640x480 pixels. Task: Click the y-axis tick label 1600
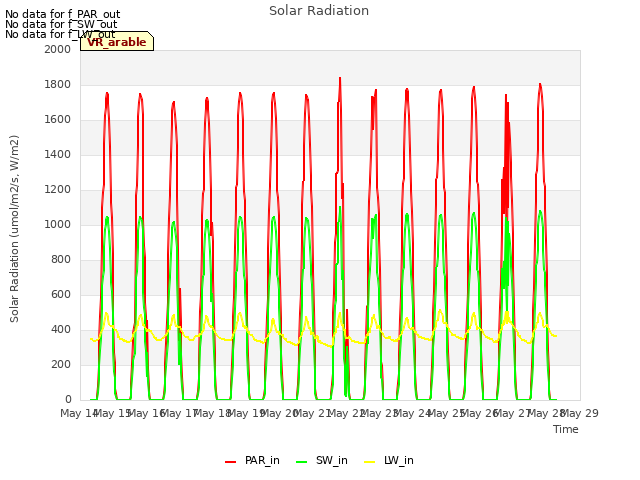pos(58,120)
